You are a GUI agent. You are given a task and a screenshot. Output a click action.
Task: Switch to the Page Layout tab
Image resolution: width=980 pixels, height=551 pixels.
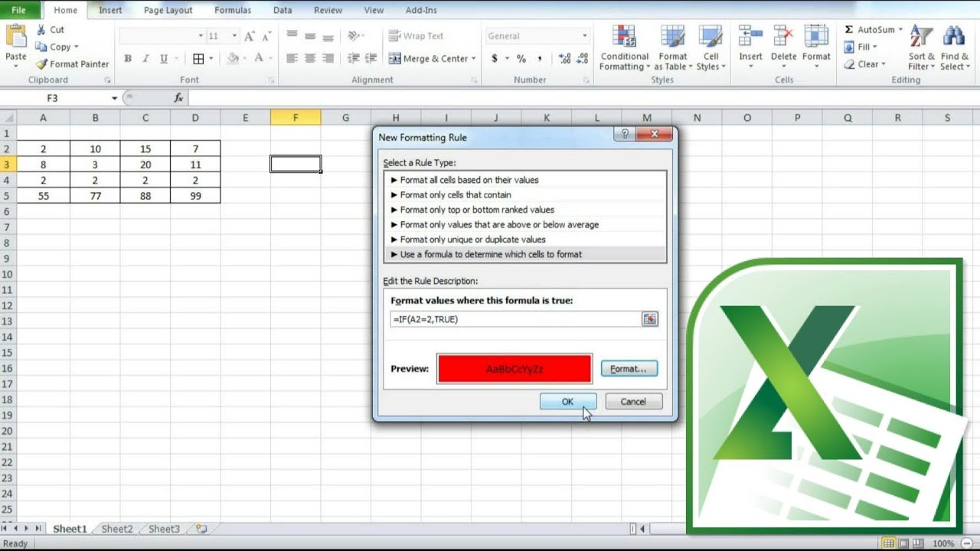click(166, 10)
